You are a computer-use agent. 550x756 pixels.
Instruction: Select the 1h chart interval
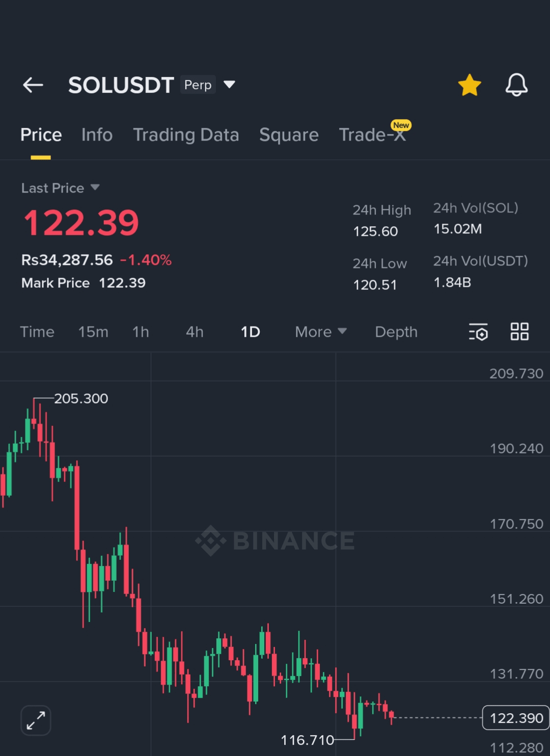[x=141, y=332]
